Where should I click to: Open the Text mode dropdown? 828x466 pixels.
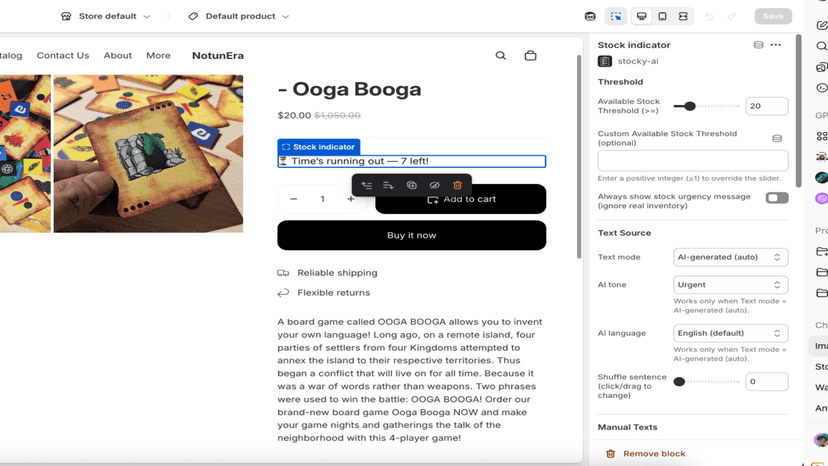pyautogui.click(x=730, y=257)
